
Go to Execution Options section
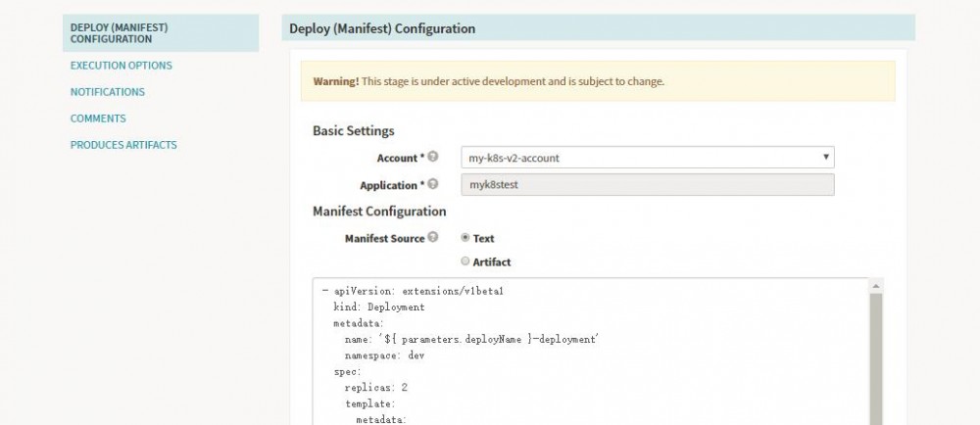(121, 66)
